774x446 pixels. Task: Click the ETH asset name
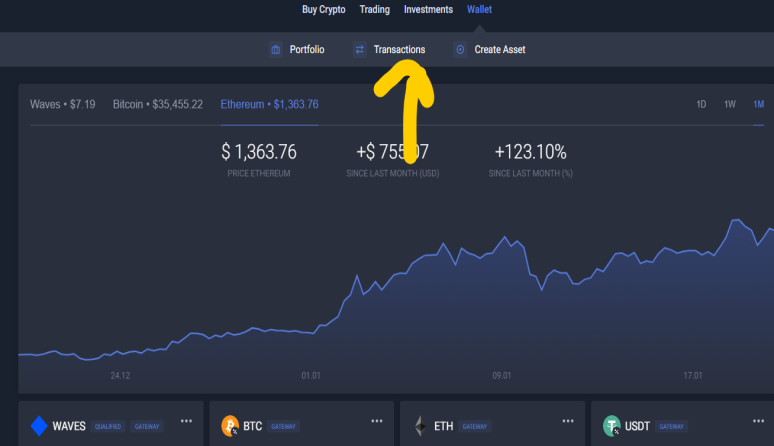coord(443,426)
